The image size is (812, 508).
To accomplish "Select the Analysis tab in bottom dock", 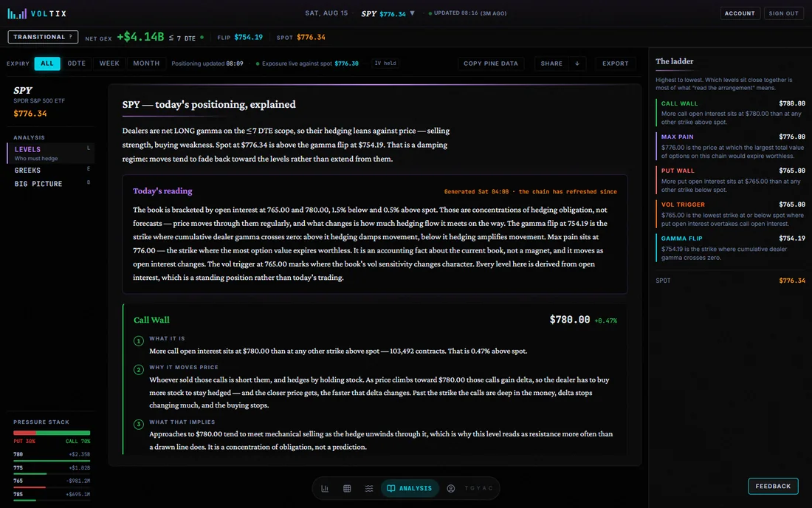I will pyautogui.click(x=410, y=488).
